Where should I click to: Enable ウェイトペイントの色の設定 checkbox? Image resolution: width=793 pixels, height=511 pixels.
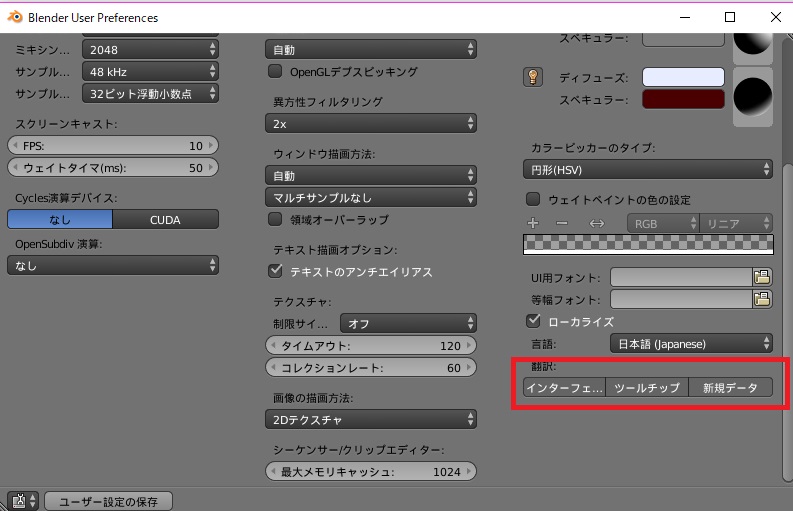click(x=533, y=199)
